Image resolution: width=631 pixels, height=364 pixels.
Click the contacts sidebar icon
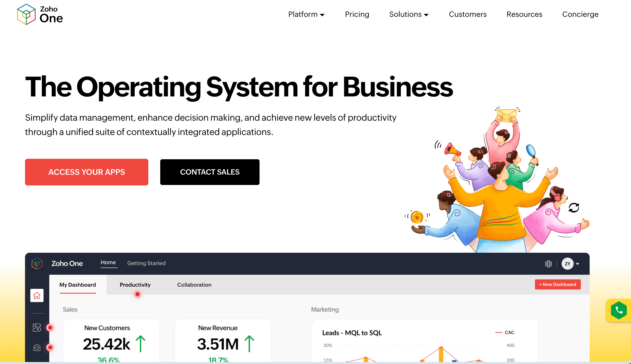36,327
